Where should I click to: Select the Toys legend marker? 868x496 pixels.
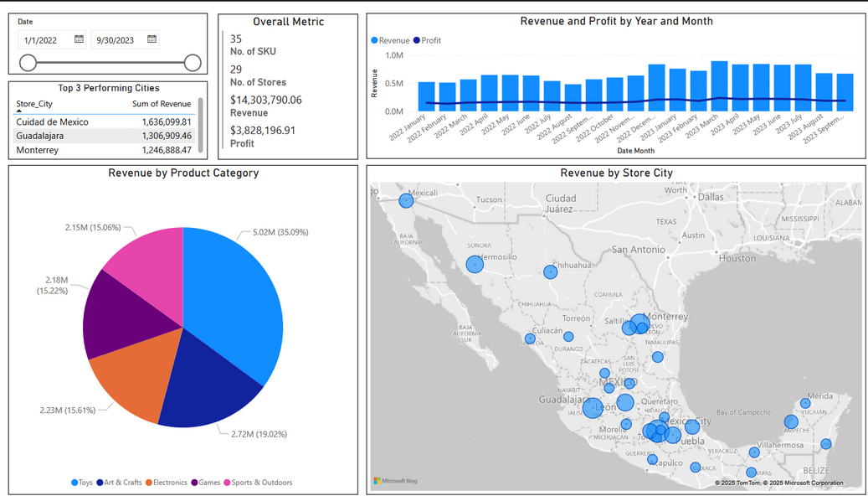[75, 483]
